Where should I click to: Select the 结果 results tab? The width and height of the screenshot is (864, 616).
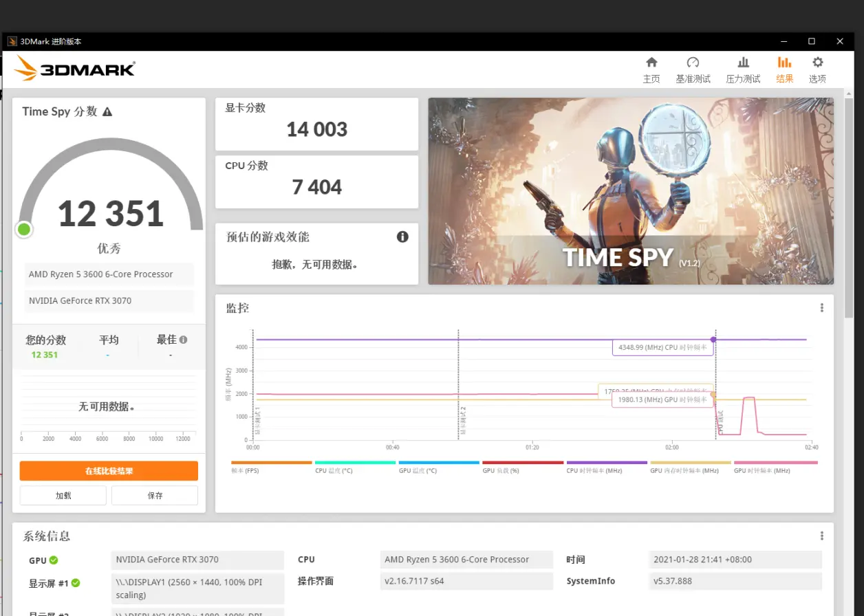784,70
